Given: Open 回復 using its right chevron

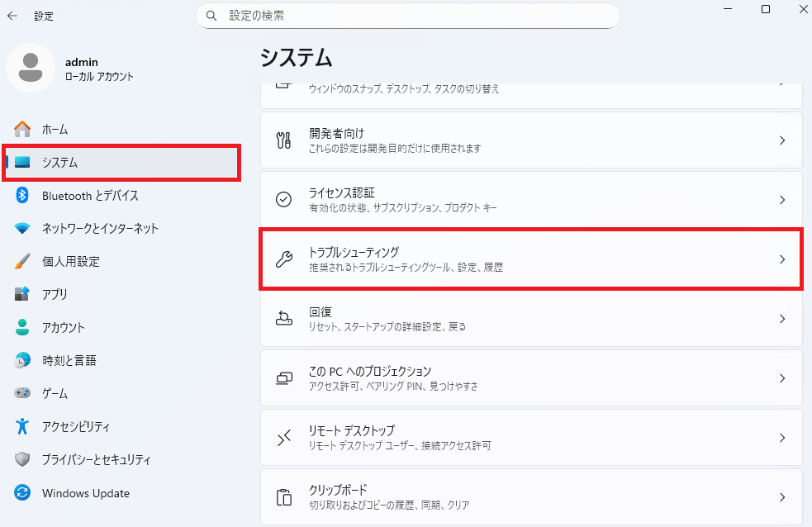Looking at the screenshot, I should [782, 319].
